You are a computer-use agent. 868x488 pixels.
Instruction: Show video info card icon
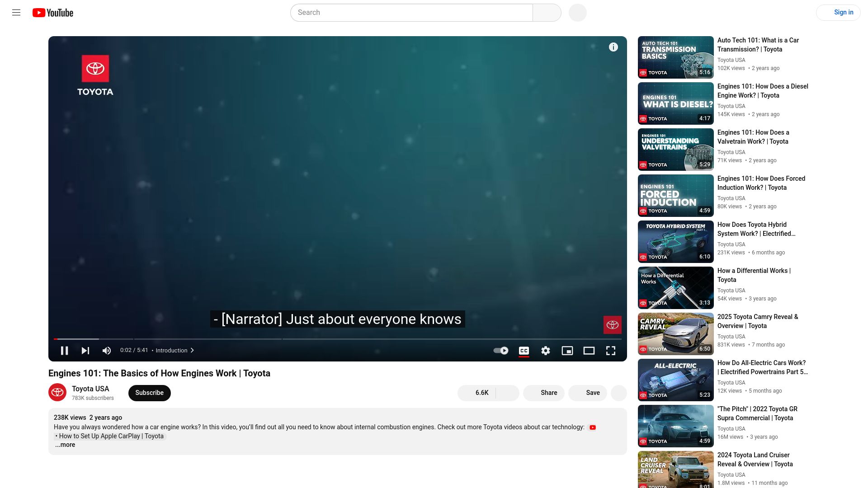pos(613,47)
